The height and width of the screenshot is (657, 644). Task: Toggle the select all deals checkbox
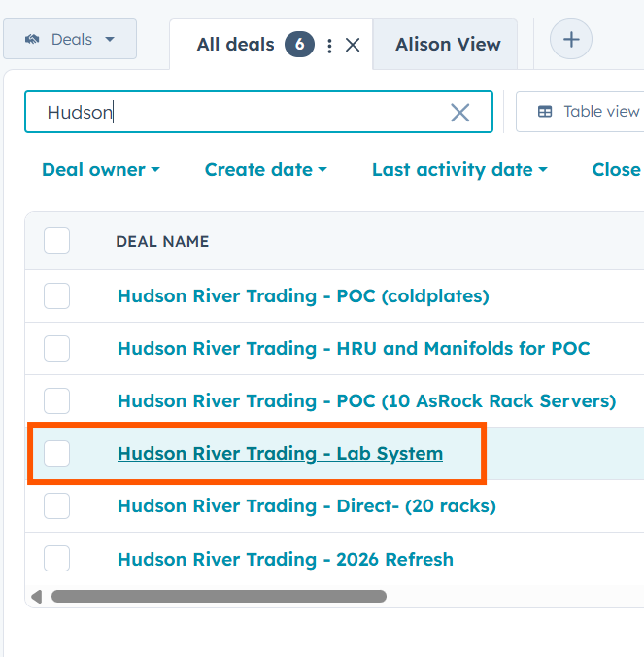point(56,241)
